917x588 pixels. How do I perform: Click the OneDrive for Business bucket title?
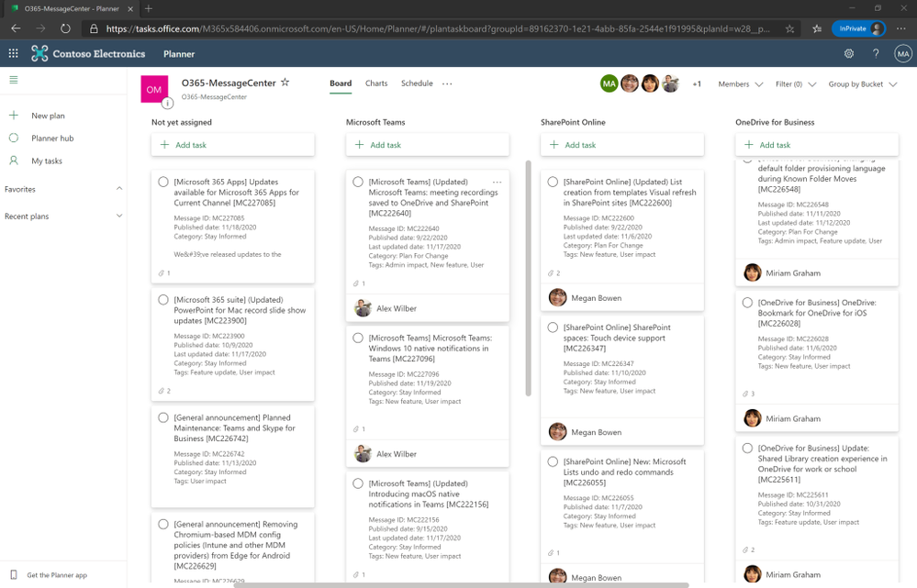click(775, 122)
